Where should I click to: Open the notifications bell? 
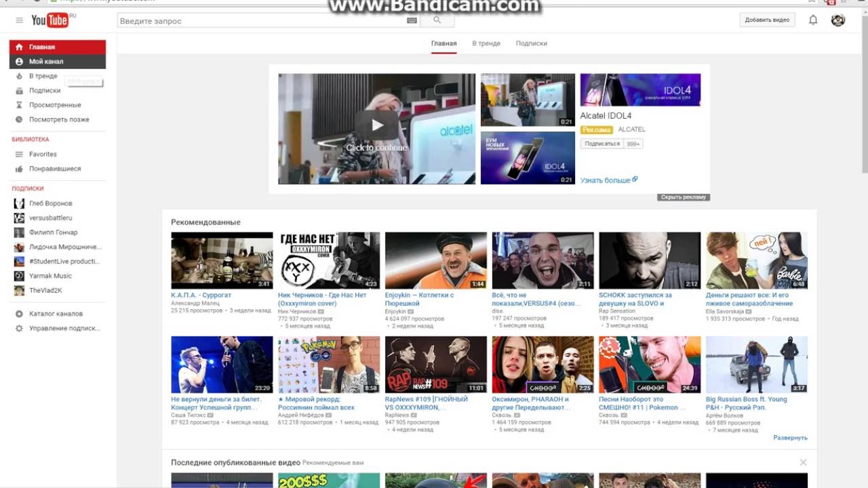pos(813,20)
